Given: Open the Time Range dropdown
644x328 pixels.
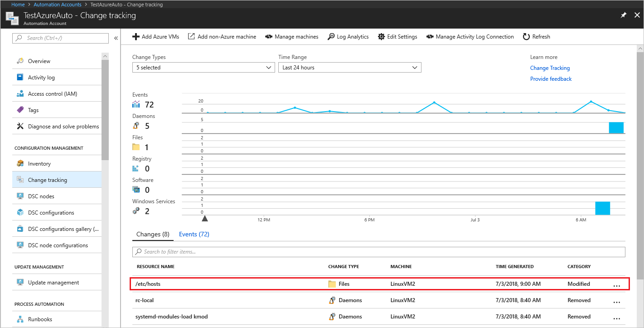Looking at the screenshot, I should [x=350, y=67].
